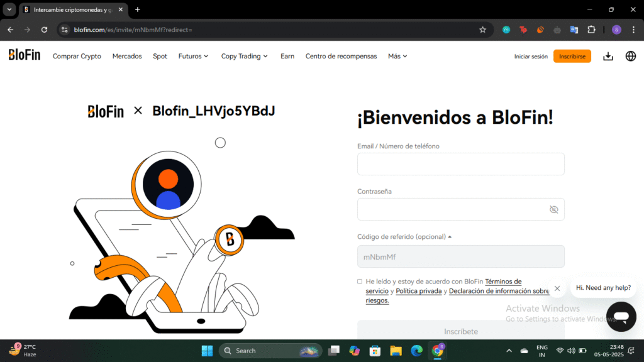This screenshot has width=644, height=362.
Task: Open Microsoft Edge from taskbar
Action: [x=416, y=351]
